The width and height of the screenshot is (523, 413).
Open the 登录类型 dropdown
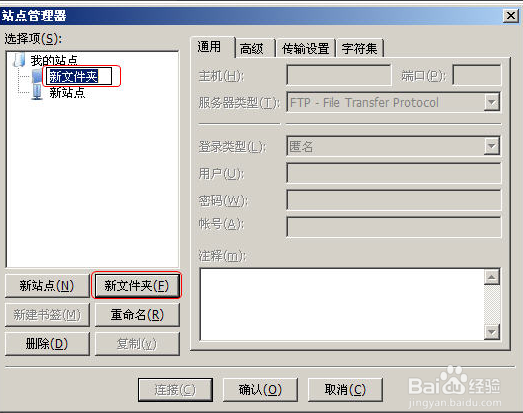(x=394, y=146)
